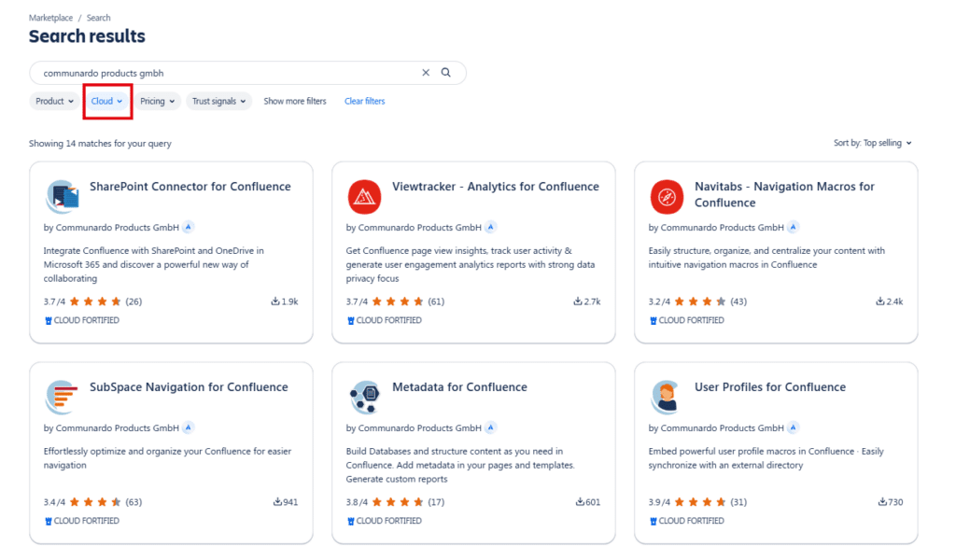956x560 pixels.
Task: Click partner badge on Viewtracker card
Action: point(491,228)
